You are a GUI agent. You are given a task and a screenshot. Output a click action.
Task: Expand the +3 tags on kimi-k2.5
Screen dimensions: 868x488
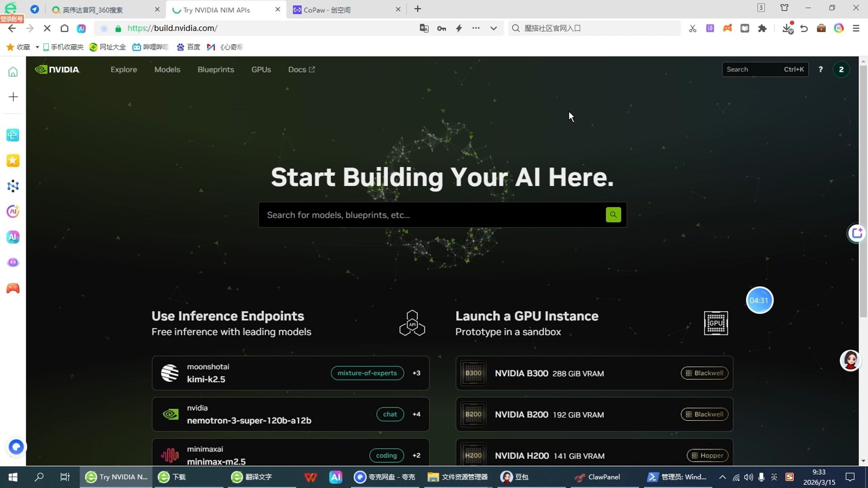coord(416,373)
